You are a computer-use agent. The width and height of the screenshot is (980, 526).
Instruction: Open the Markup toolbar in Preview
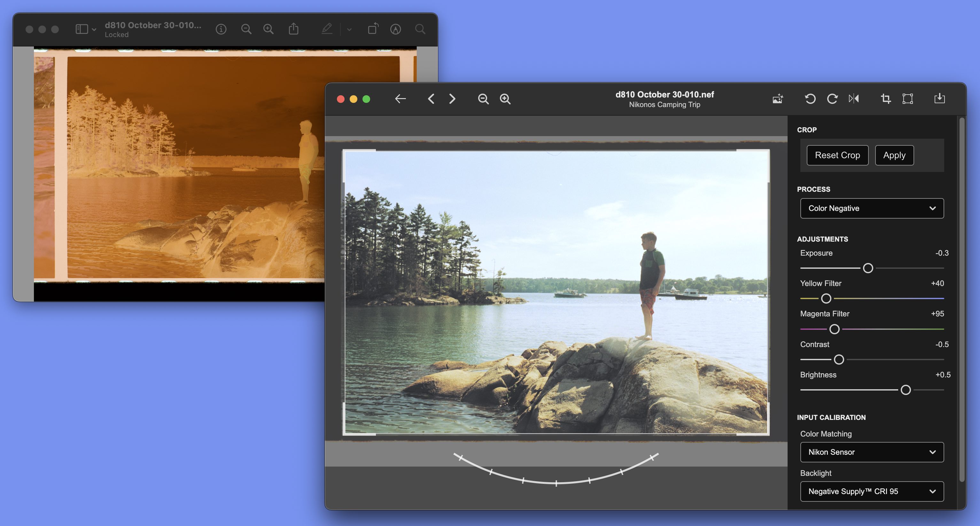pos(327,29)
